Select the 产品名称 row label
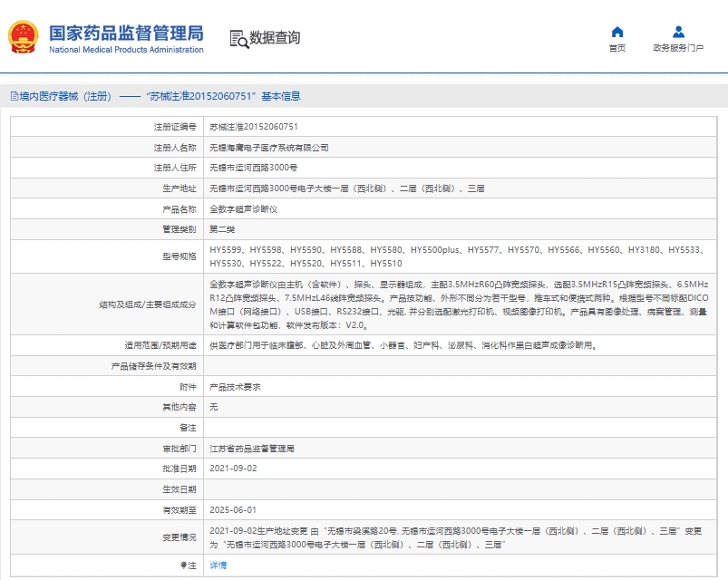 point(180,209)
